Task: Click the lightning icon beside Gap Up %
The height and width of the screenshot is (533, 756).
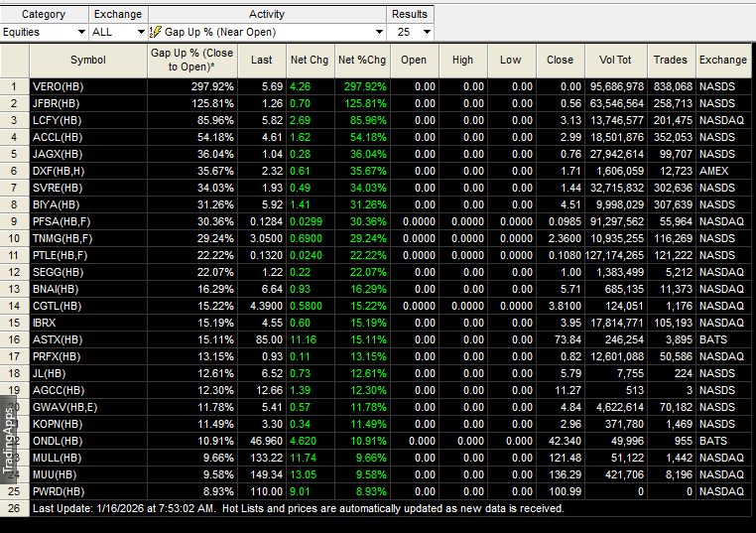Action: coord(155,33)
